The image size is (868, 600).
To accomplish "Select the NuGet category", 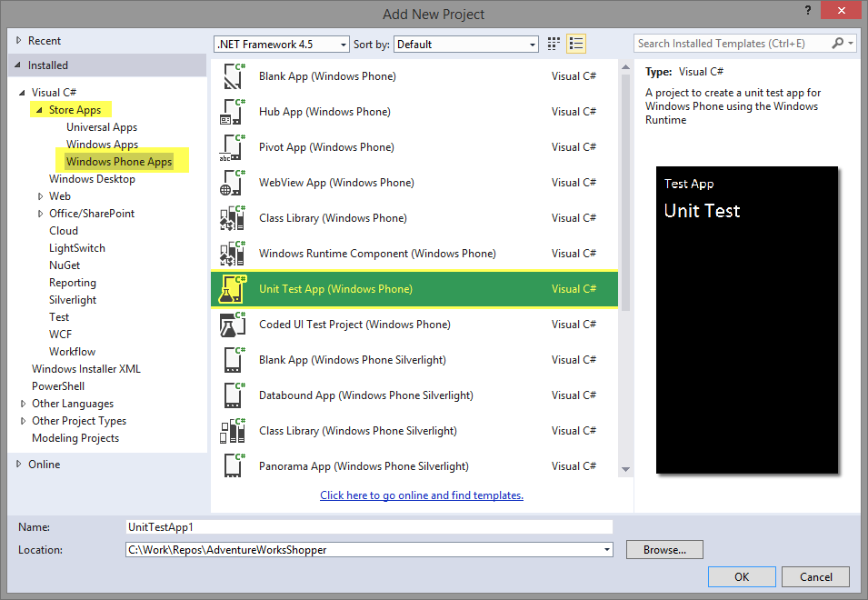I will [x=65, y=265].
